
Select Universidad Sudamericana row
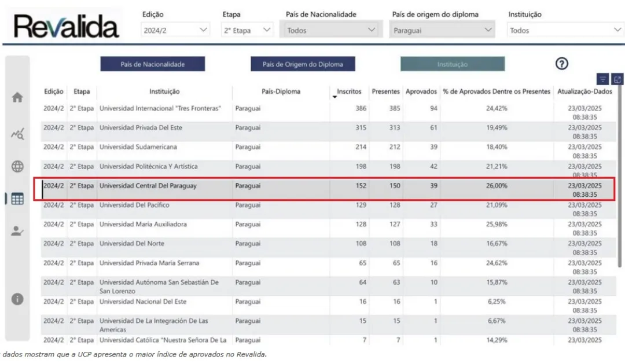(329, 151)
